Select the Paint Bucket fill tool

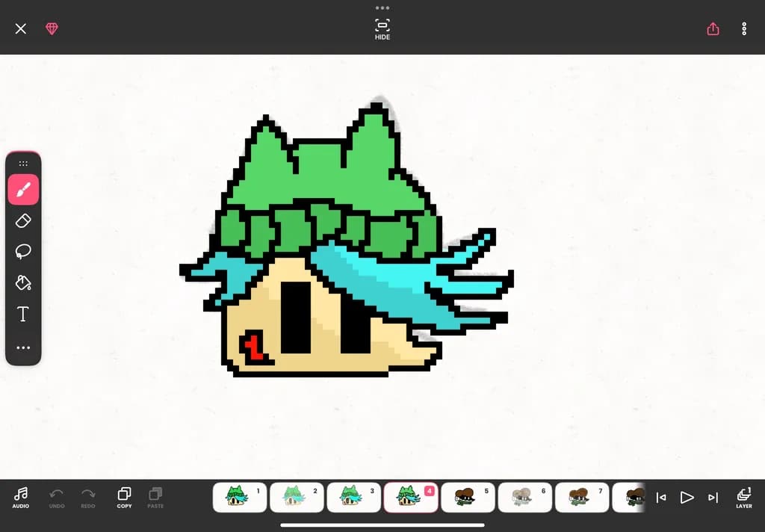coord(23,282)
